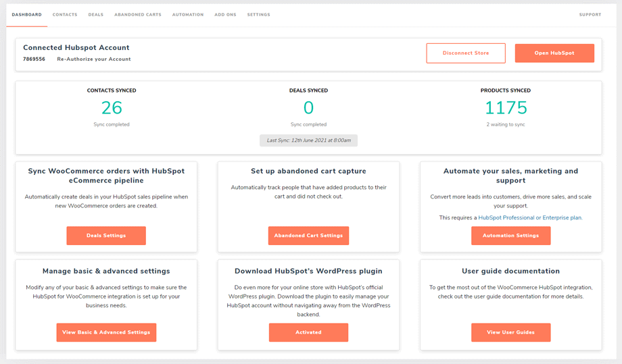Click the DEALS SYNCED label

coord(308,90)
